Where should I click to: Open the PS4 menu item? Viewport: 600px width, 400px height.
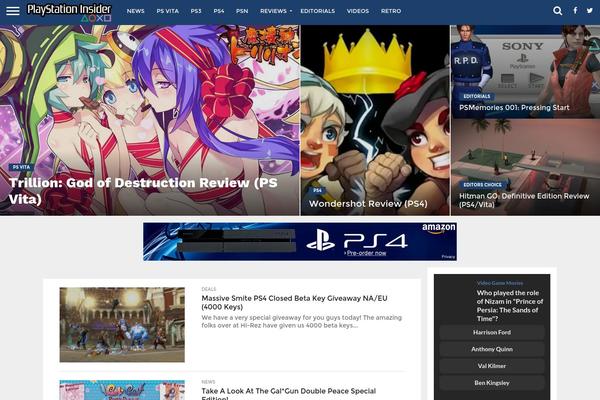coord(219,11)
